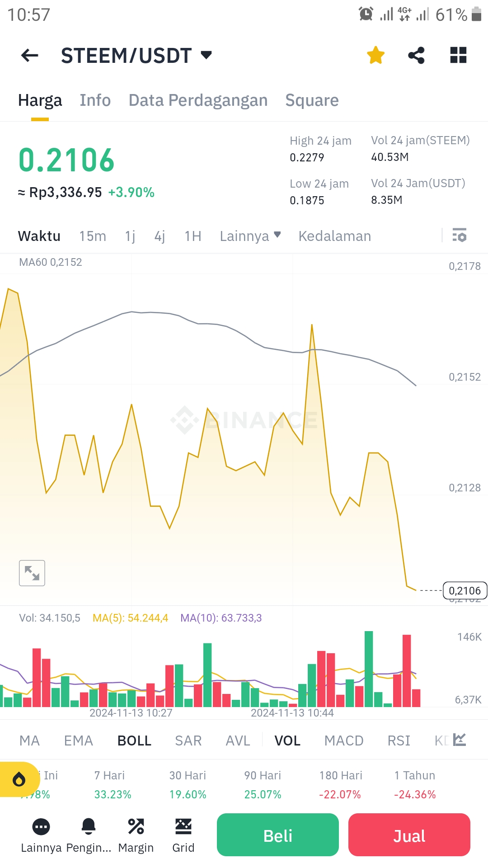Tap the current price label 0,2106 on chart
This screenshot has width=488, height=868.
[x=465, y=591]
